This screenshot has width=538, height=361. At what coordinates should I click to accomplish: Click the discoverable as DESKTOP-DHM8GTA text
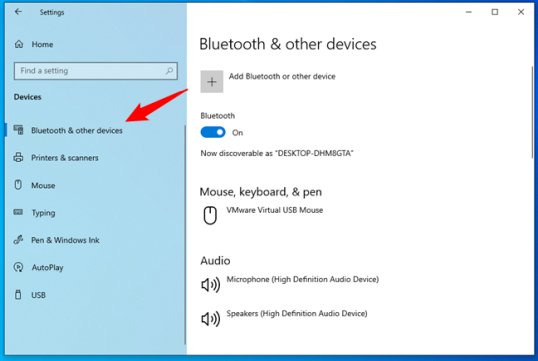277,153
